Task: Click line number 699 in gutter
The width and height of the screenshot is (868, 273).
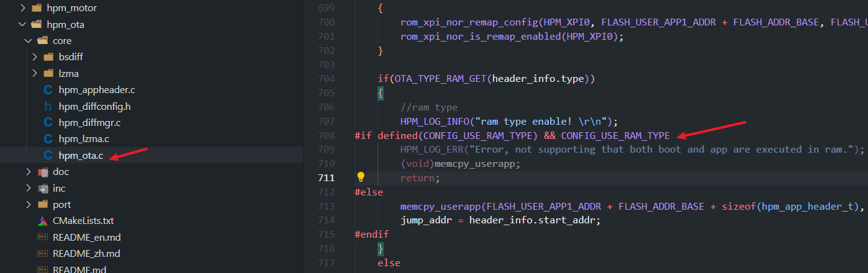Action: pos(325,8)
